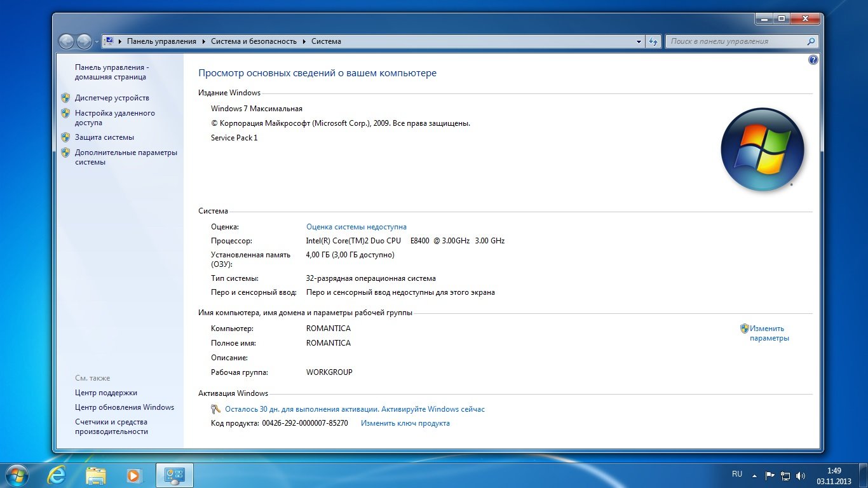Viewport: 868px width, 488px height.
Task: Click shield icon beside "Настройка удаленного доступа"
Action: (x=65, y=113)
